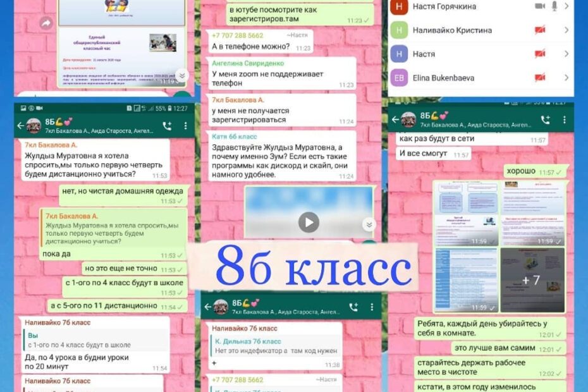Toggle video camera icon for Настя Горячкина
Viewport: 588px width, 392px height.
coord(540,6)
